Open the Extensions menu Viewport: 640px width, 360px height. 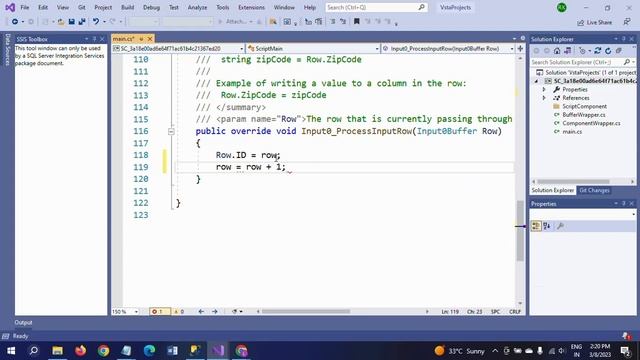251,7
